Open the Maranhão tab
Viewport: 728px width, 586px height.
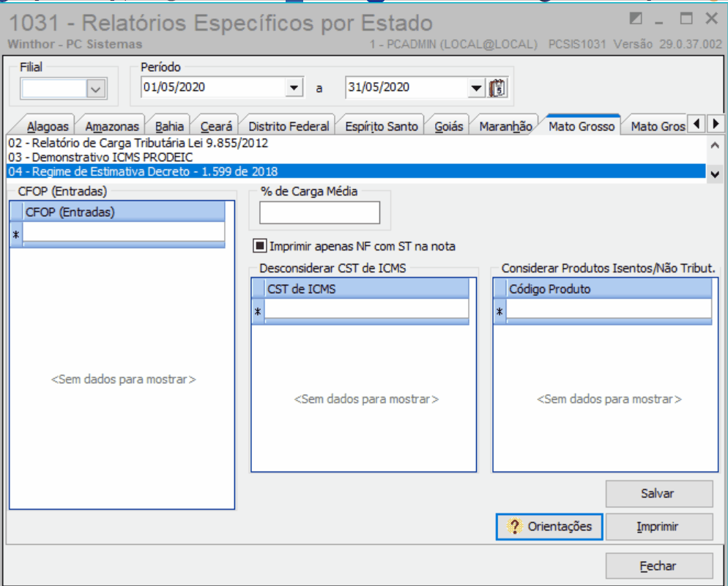pyautogui.click(x=505, y=126)
